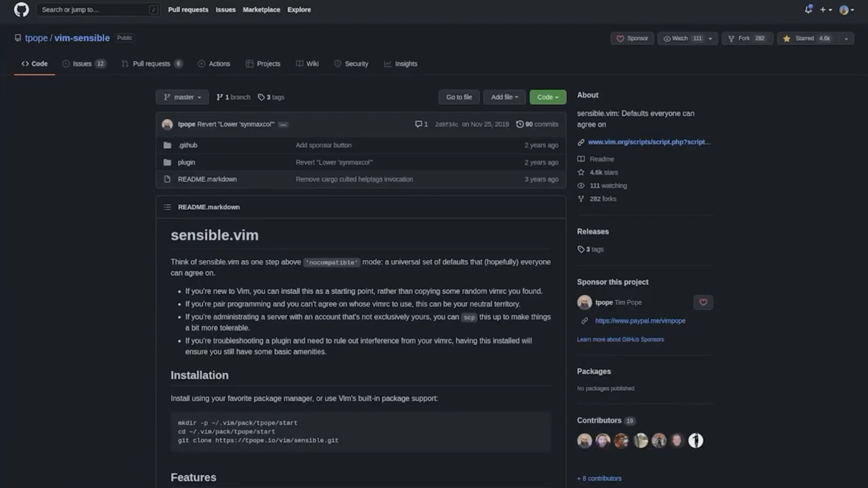Viewport: 868px width, 488px height.
Task: Focus the Search or jump to field
Action: (98, 10)
